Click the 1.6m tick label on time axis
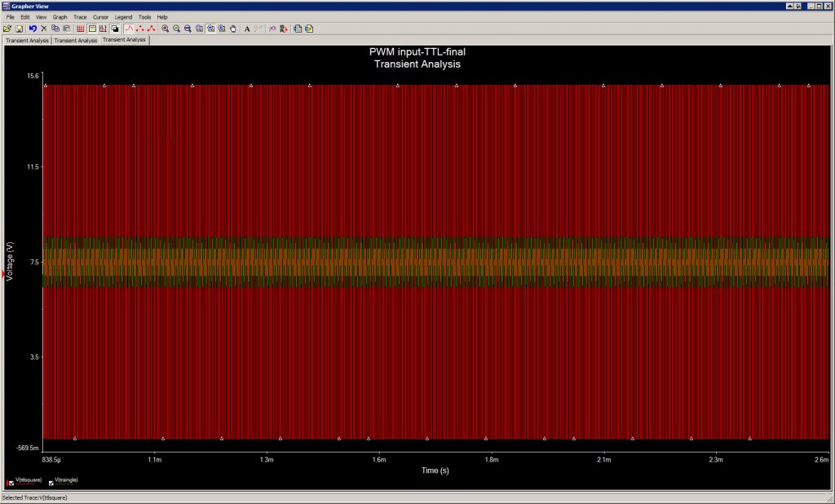Screen dimensions: 835x504 click(x=379, y=460)
